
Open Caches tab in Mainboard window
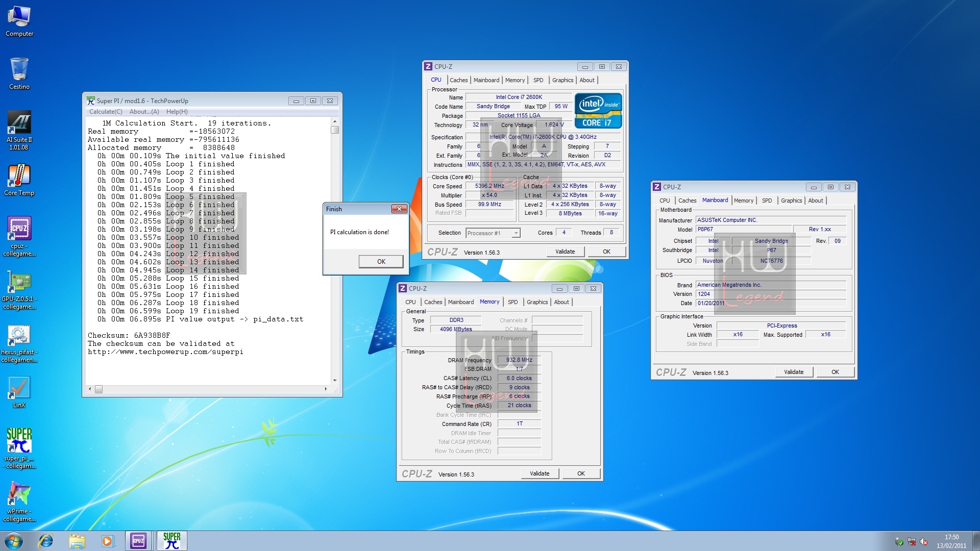click(687, 201)
